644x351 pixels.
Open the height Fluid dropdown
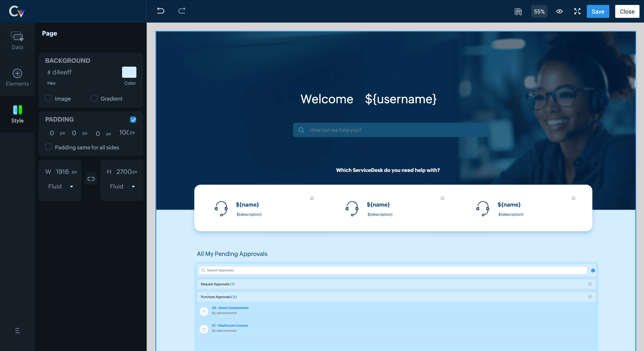122,186
